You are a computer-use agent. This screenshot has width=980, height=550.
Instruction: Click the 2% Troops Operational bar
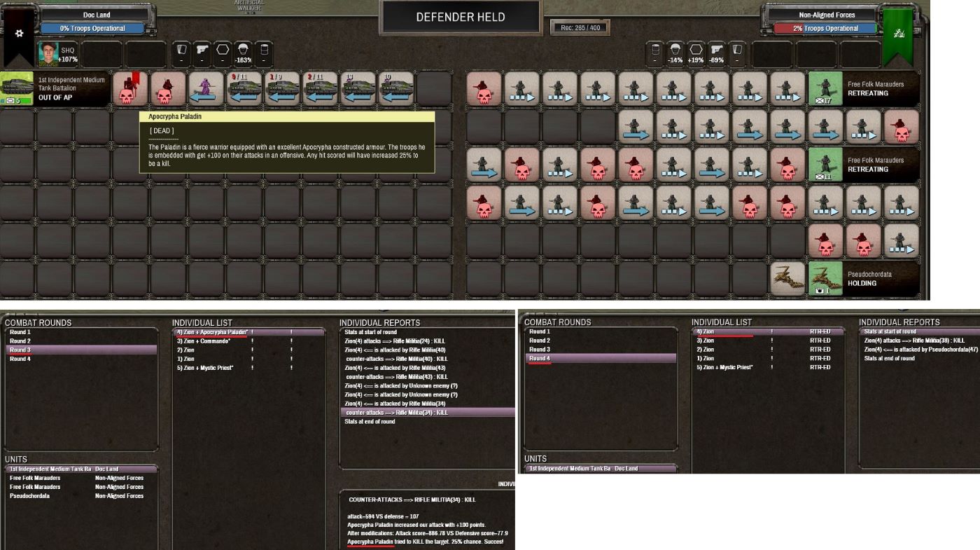coord(826,29)
